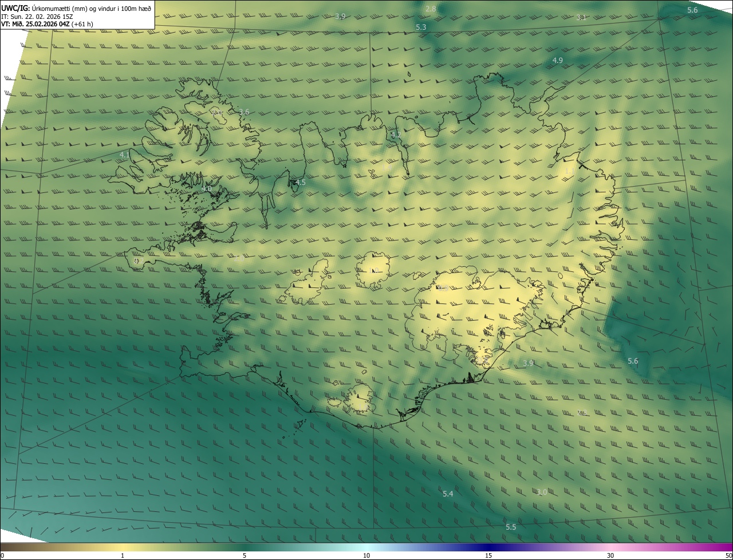The height and width of the screenshot is (560, 733).
Task: Click the "30" tick on the color scale
Action: click(x=610, y=555)
